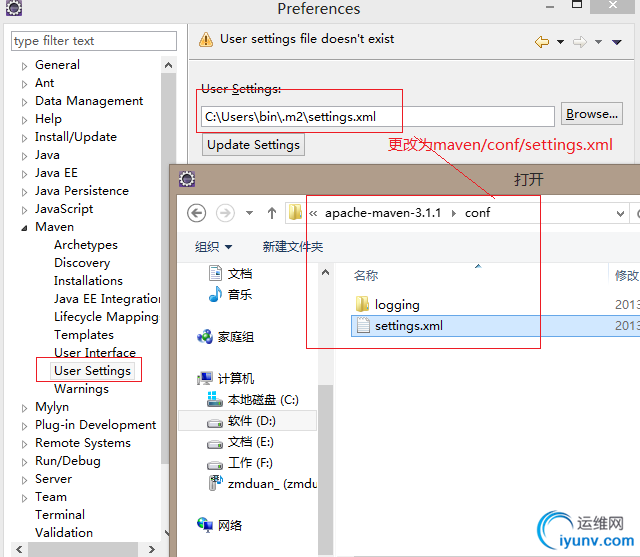Select 计算机 in navigation pane
This screenshot has width=640, height=557.
point(225,379)
